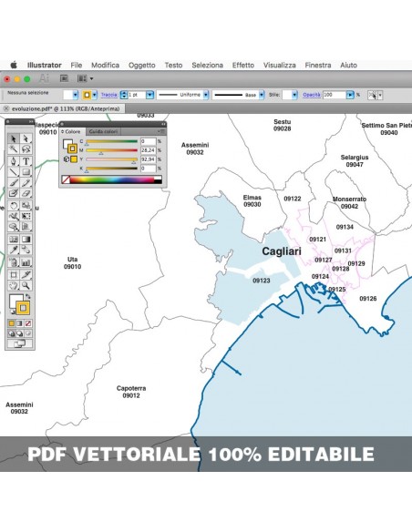Select the Direct Selection tool
Screen dimensions: 412x532
(26, 138)
